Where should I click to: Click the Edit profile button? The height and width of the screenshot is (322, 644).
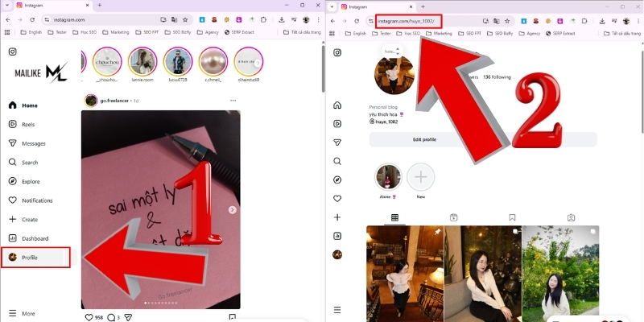coord(424,139)
